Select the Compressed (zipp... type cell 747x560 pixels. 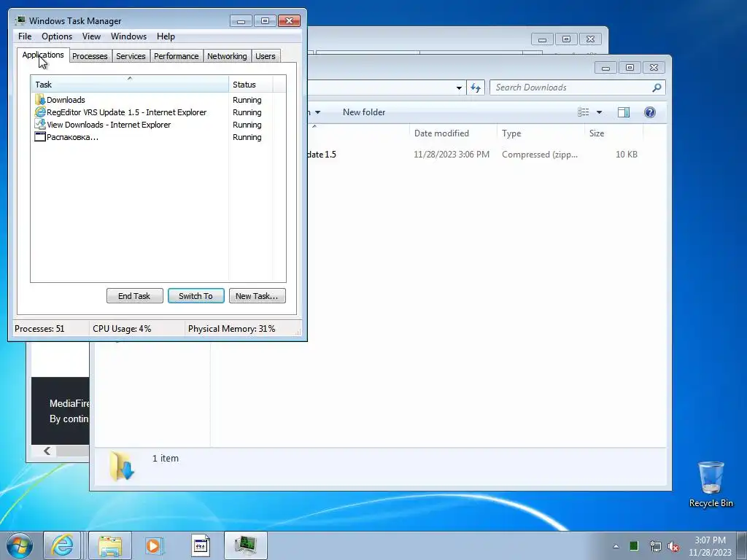(x=540, y=155)
